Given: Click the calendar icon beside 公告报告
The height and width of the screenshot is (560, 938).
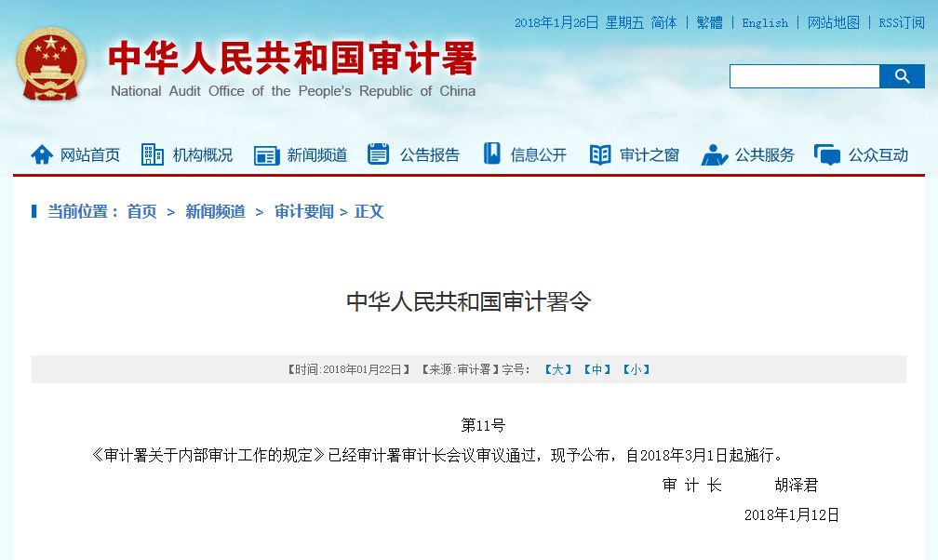Looking at the screenshot, I should pyautogui.click(x=377, y=154).
